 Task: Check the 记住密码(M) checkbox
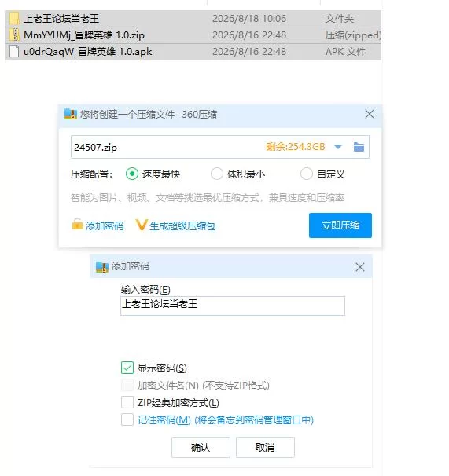click(x=127, y=420)
